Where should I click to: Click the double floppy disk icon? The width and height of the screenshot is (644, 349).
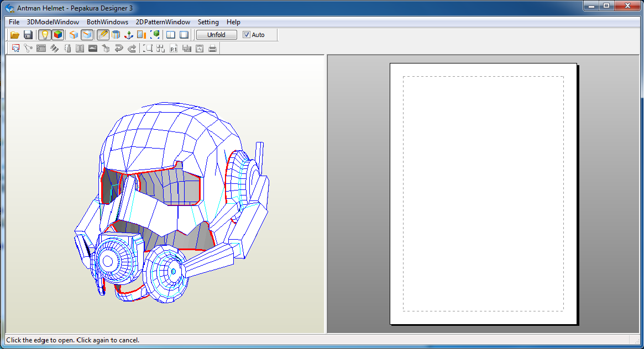(x=187, y=49)
